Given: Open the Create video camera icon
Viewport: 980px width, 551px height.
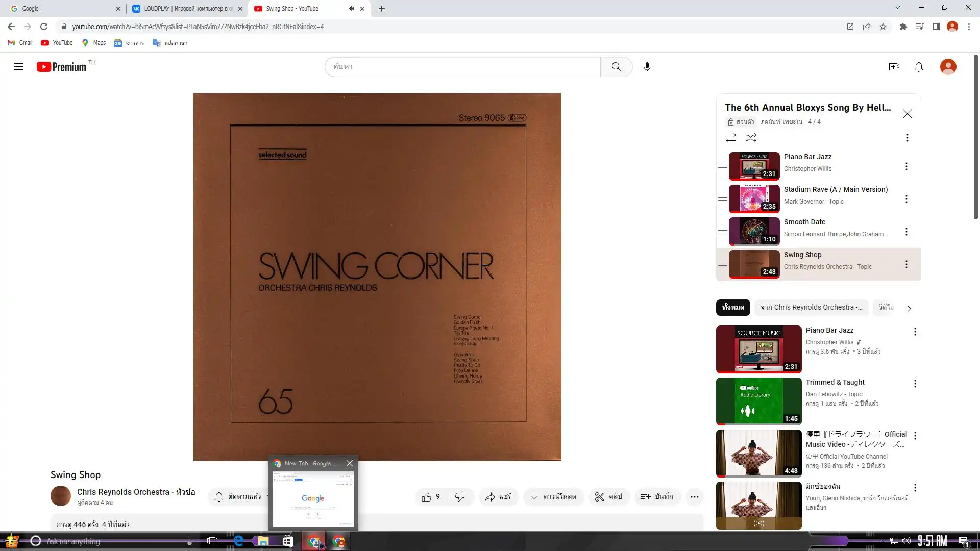Looking at the screenshot, I should 894,67.
